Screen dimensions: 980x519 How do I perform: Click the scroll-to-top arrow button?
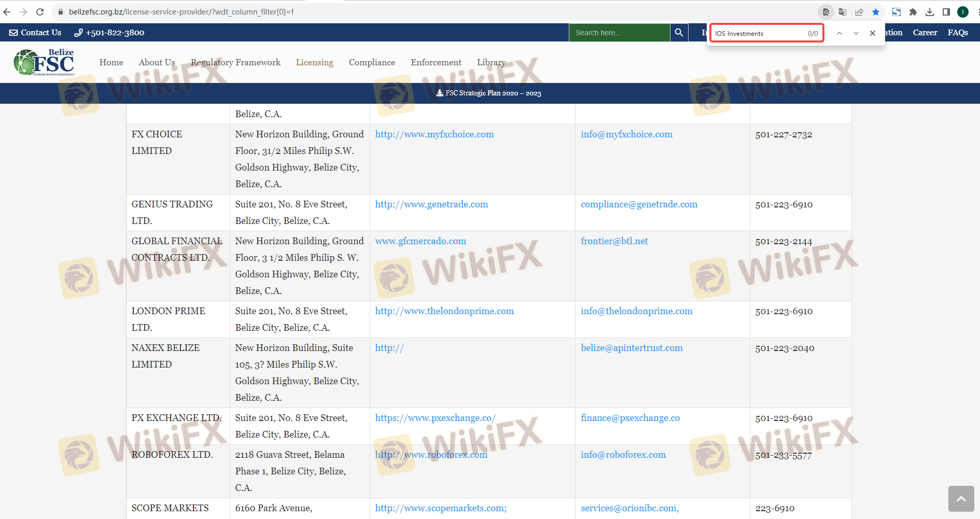(x=961, y=499)
